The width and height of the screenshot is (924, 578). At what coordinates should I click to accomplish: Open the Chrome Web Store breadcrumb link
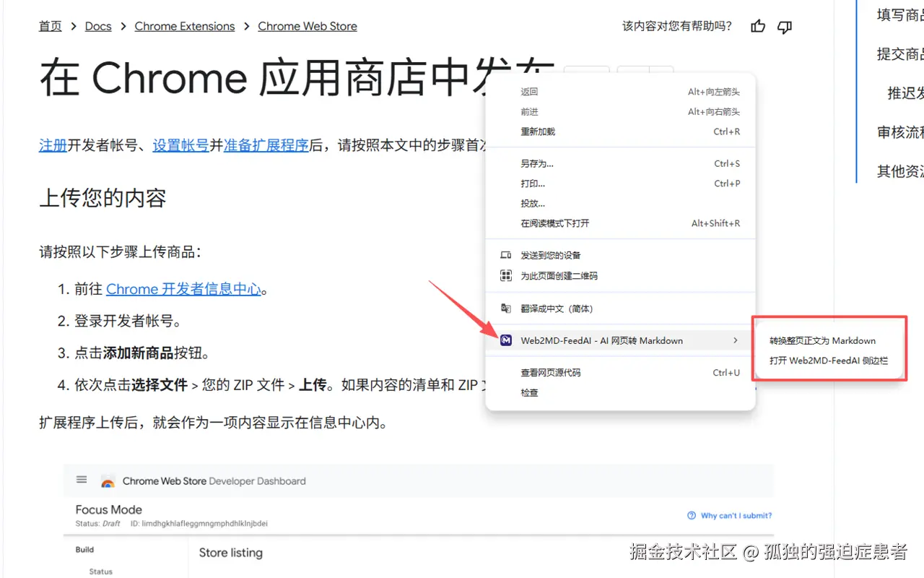[308, 26]
